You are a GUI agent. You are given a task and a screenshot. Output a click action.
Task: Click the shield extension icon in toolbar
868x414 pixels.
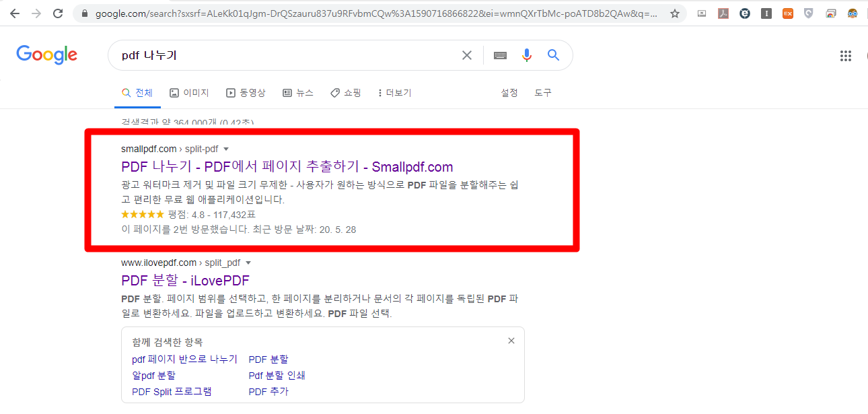click(x=809, y=13)
